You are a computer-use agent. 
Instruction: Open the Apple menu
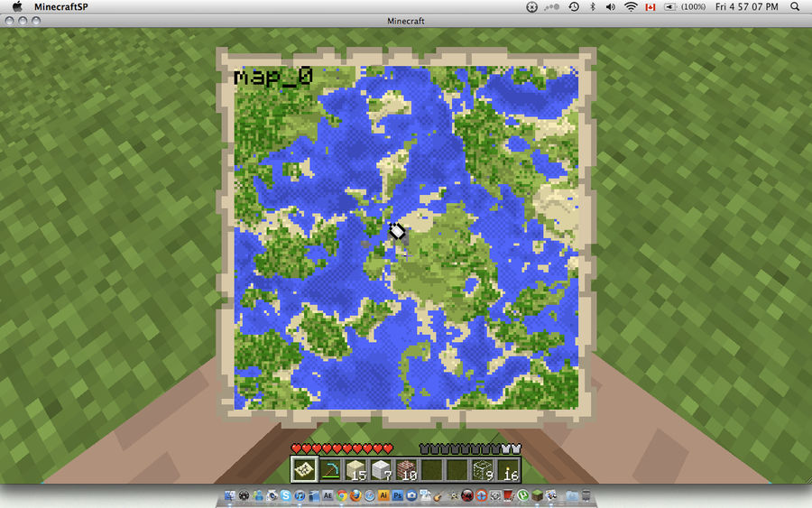pyautogui.click(x=17, y=6)
